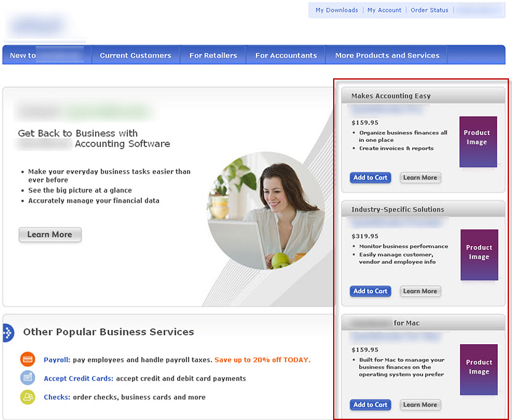Click the green Checks icon
Screen dimensions: 512x420
(27, 397)
